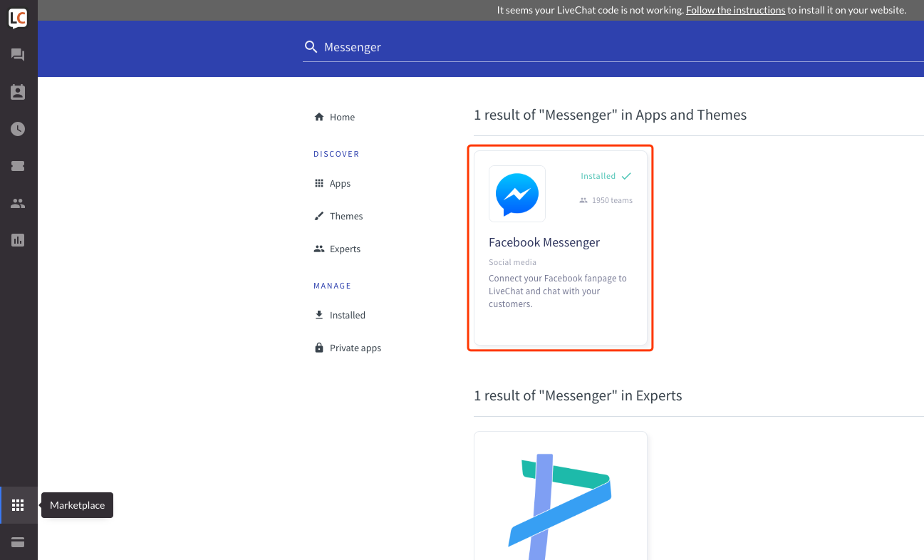This screenshot has height=560, width=924.
Task: Open Customers contact list icon
Action: point(18,92)
